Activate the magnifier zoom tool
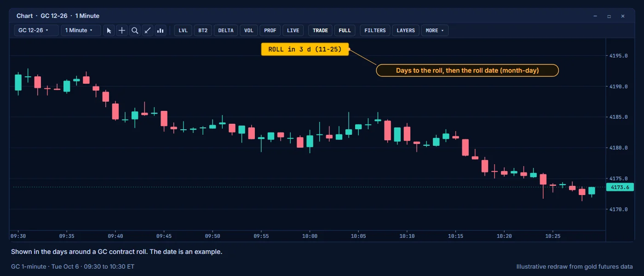Screen dimensions: 644x276 coord(135,30)
